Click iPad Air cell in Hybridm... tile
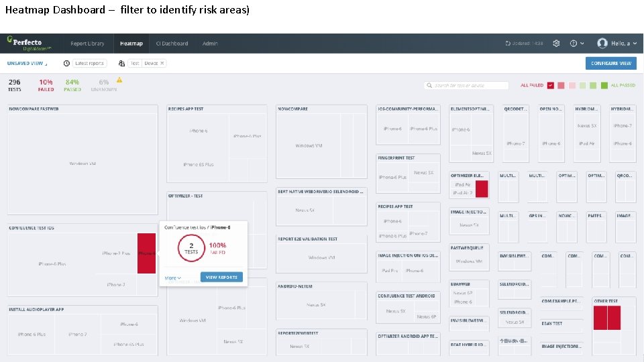 (x=586, y=143)
